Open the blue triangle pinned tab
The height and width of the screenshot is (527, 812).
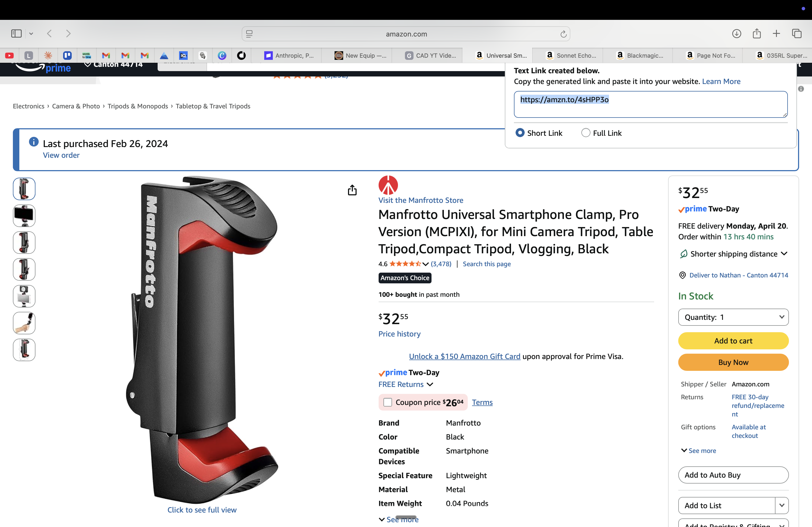pyautogui.click(x=164, y=55)
